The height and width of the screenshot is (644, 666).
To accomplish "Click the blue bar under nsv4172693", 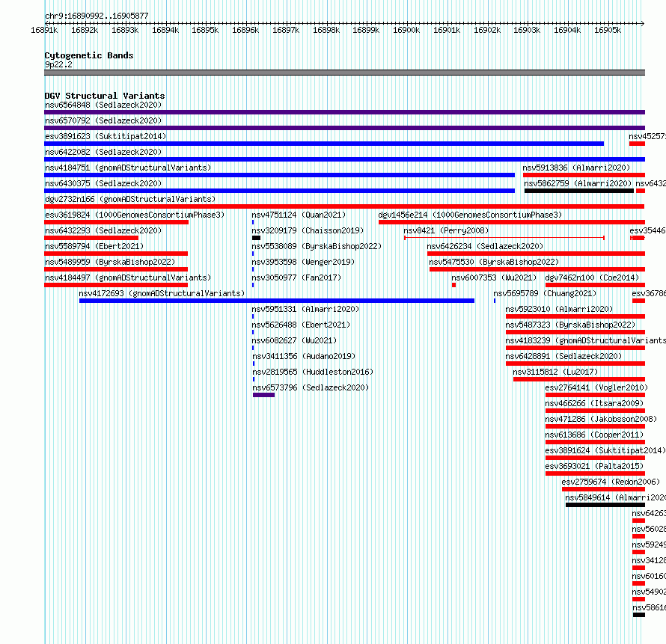I will click(x=277, y=301).
